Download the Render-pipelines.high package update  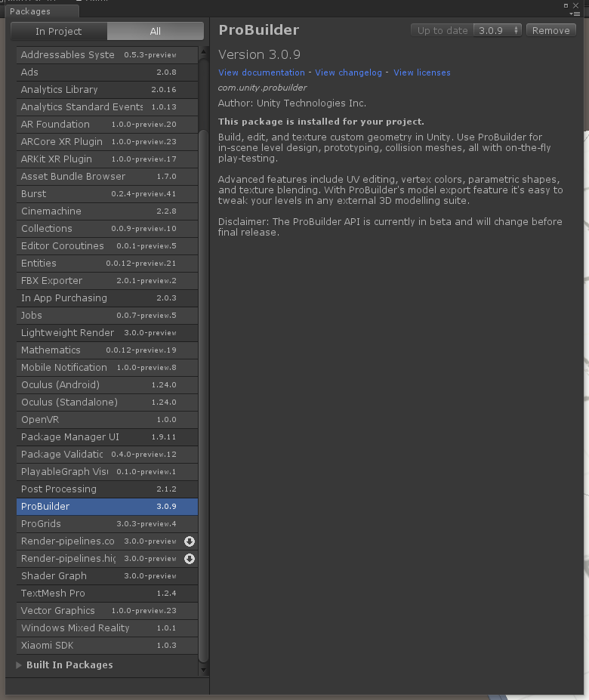pyautogui.click(x=190, y=559)
